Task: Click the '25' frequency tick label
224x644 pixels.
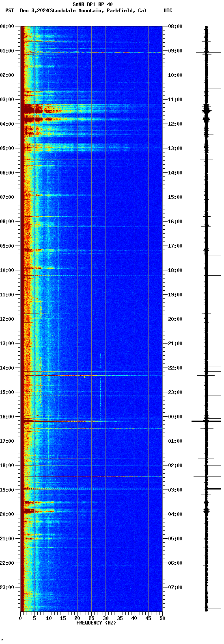Action: 91,618
